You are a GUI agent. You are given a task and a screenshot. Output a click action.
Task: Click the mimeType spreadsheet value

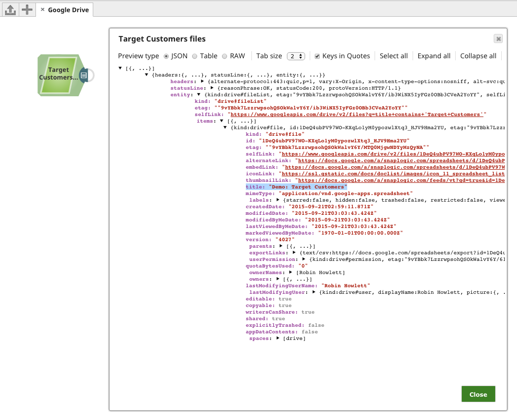coord(346,194)
